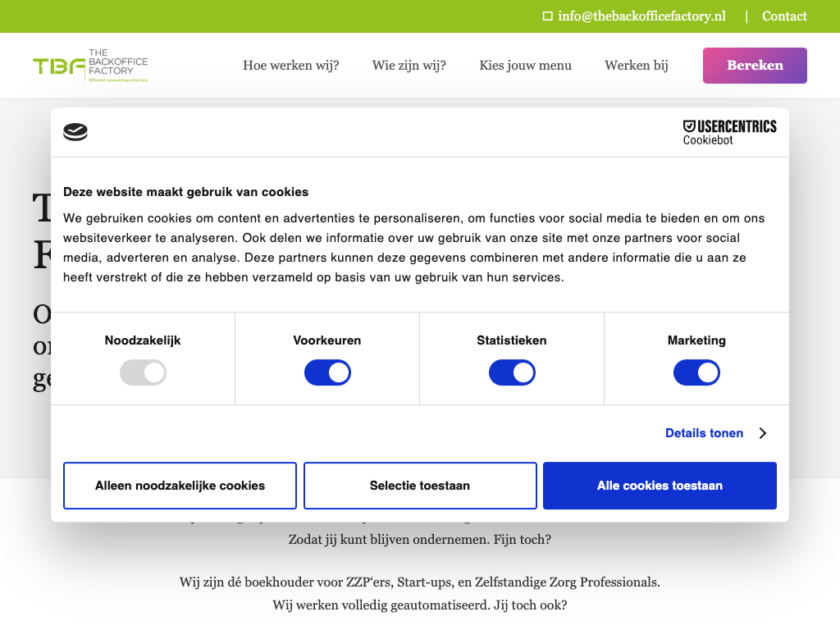Image resolution: width=840 pixels, height=630 pixels.
Task: Turn off the Statistieken cookies toggle
Action: 512,373
